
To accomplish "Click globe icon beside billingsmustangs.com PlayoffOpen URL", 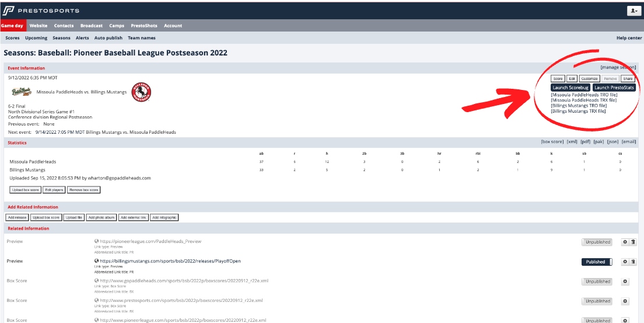I will (96, 261).
